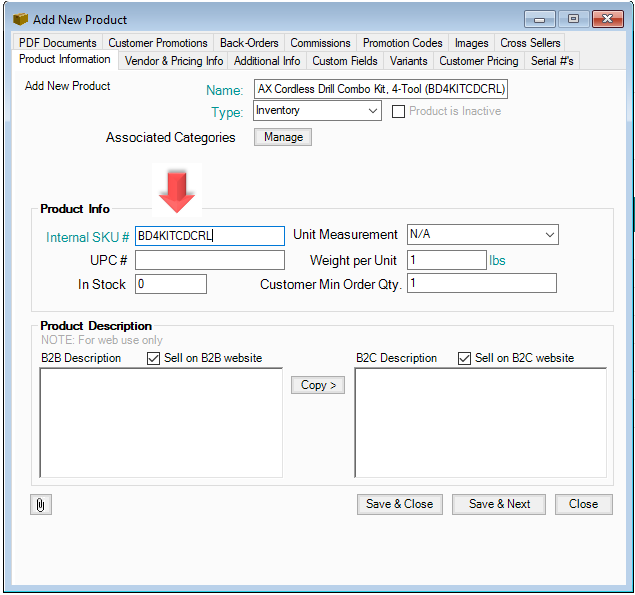
Task: Uncheck Sell on B2B website
Action: [154, 358]
